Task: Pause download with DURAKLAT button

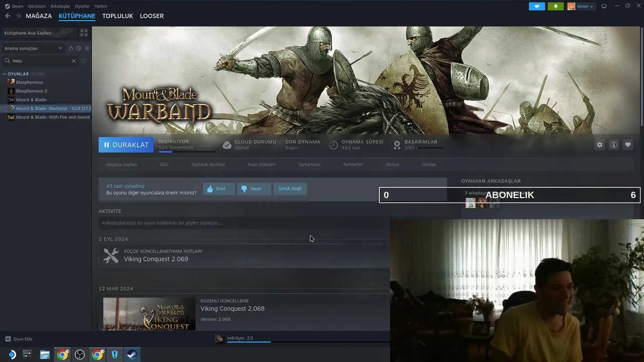Action: click(126, 145)
